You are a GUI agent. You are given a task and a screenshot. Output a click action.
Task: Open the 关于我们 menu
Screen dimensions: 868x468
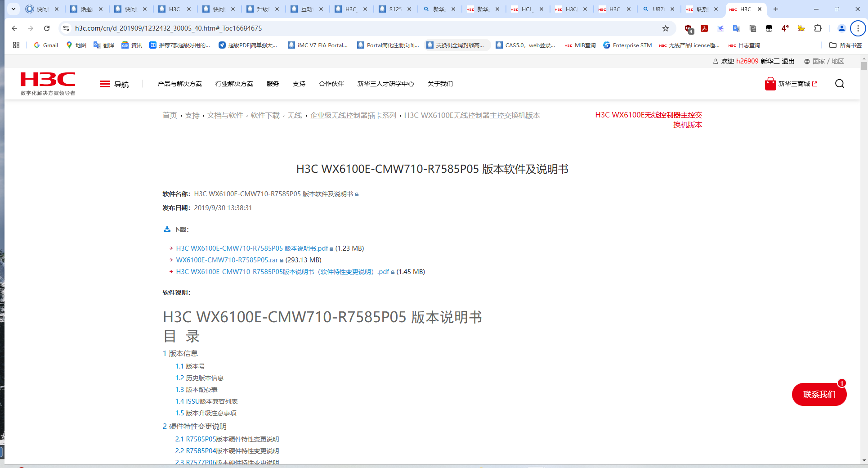[440, 84]
